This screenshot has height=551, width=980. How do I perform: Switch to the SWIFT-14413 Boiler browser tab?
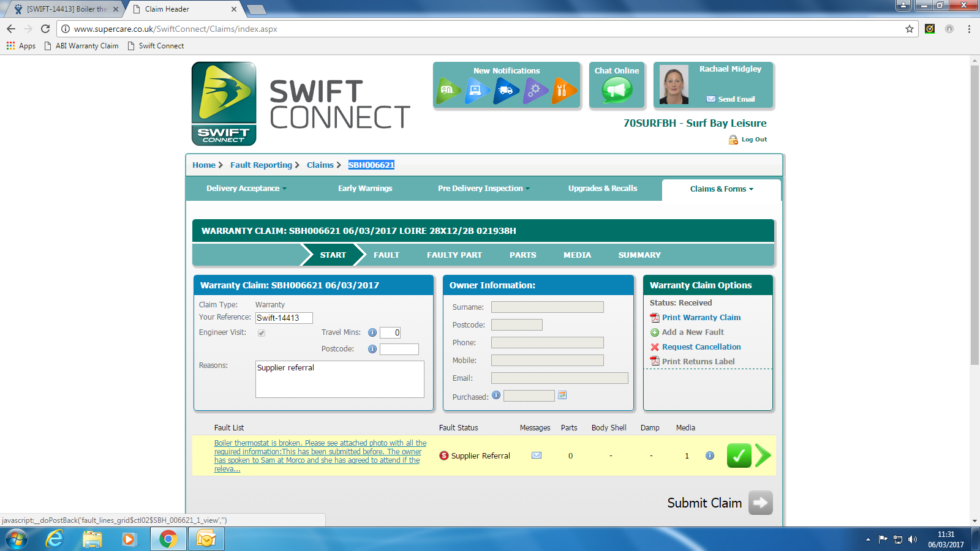tap(66, 9)
